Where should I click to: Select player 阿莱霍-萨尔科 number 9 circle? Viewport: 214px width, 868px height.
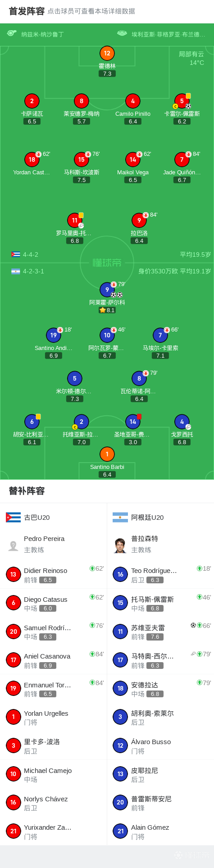(107, 290)
